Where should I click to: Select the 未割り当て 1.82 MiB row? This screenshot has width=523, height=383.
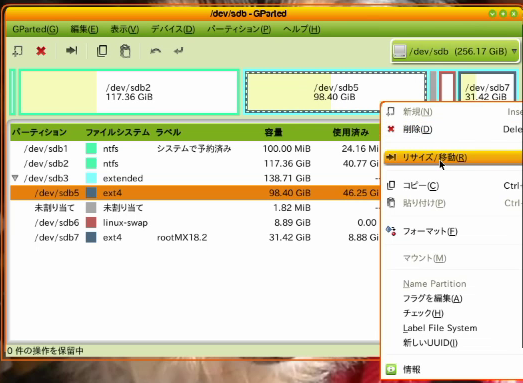(x=195, y=208)
